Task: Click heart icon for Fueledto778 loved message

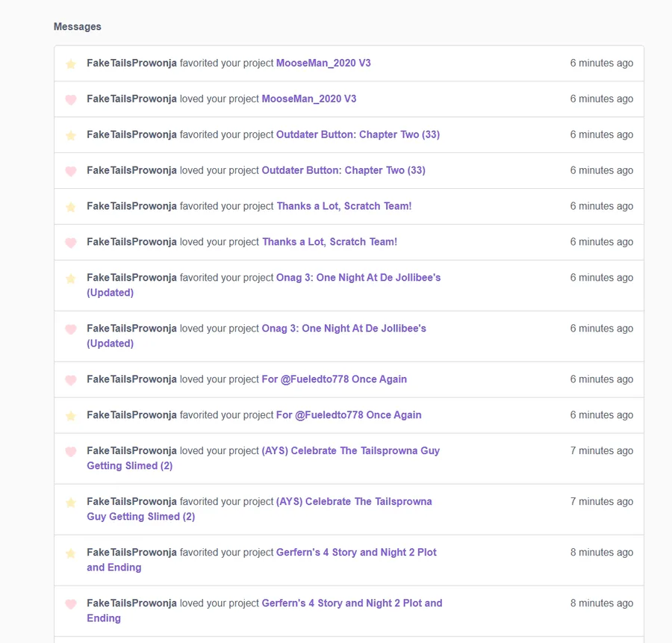Action: (71, 380)
